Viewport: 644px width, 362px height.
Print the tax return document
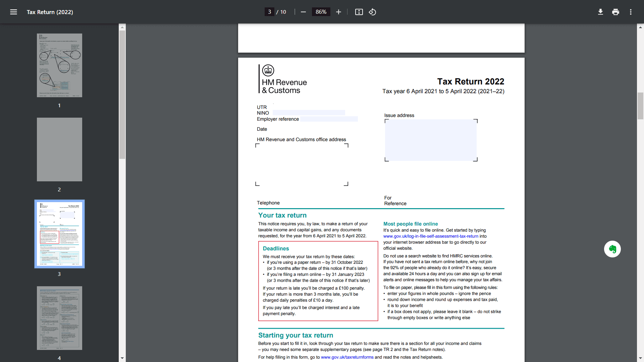coord(615,12)
